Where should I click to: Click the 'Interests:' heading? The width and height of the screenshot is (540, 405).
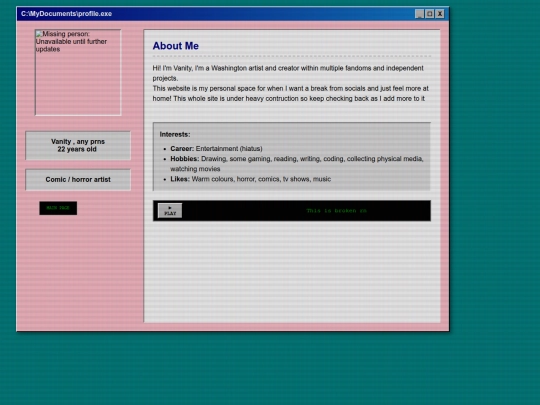point(175,134)
